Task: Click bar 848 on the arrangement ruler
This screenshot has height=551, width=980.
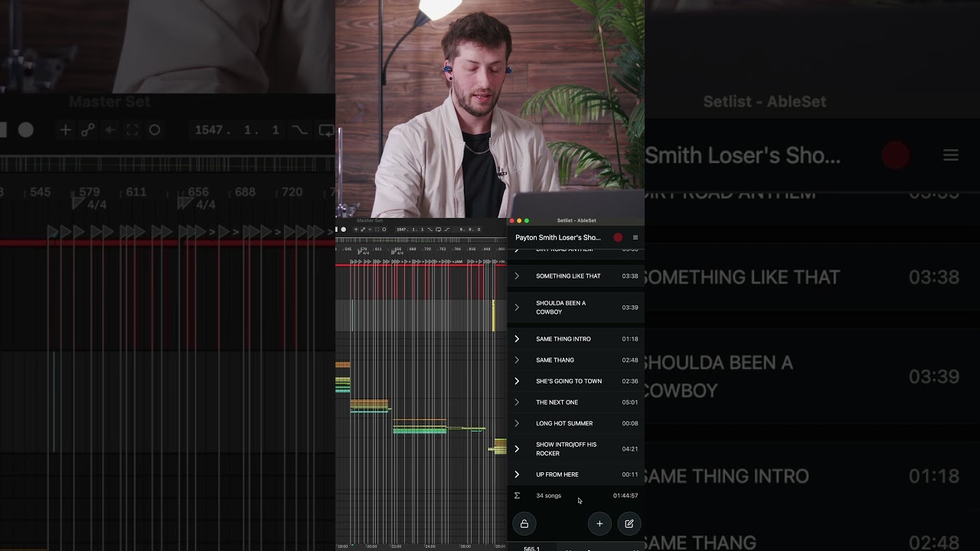Action: pyautogui.click(x=487, y=249)
